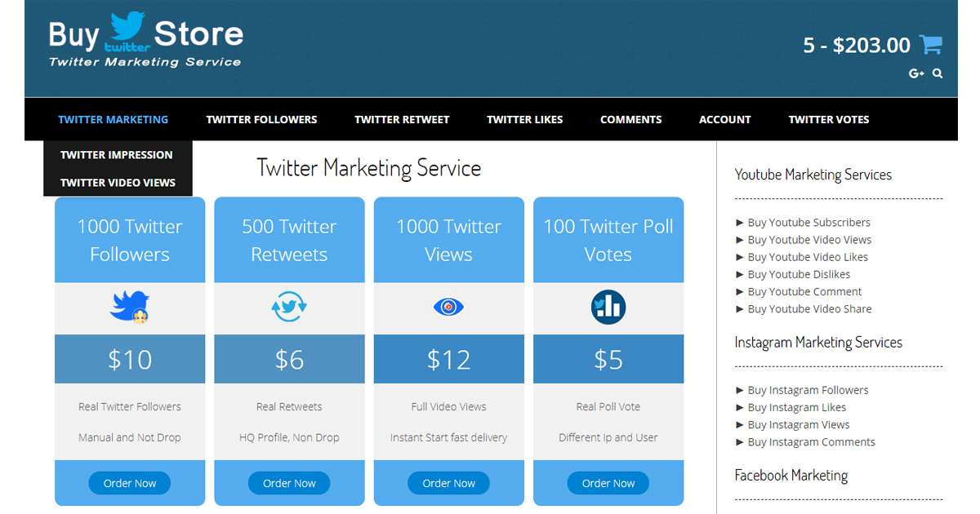
Task: Click the video views eye icon
Action: 448,307
